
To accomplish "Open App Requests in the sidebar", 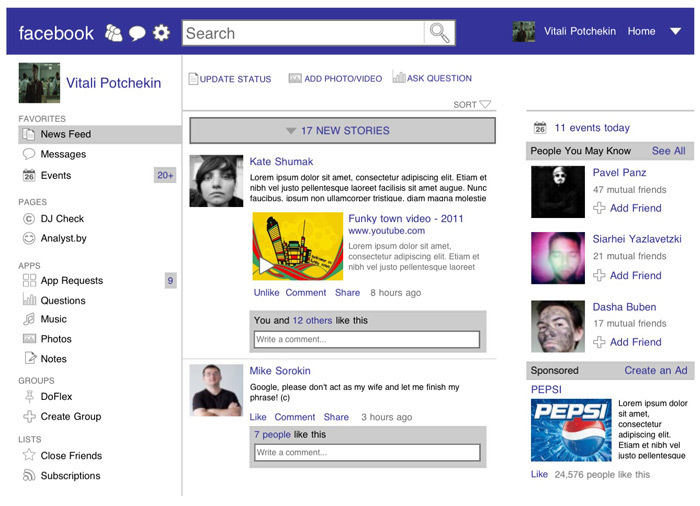I will tap(71, 281).
